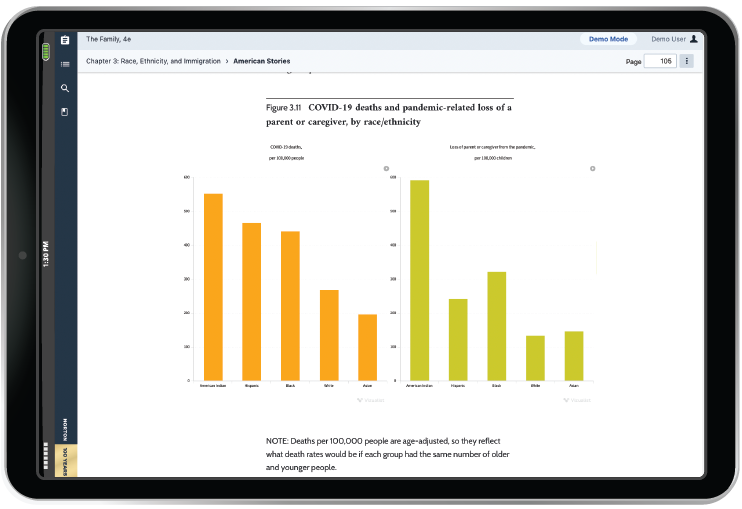Click info icon on COVID-19 deaths chart
Viewport: 742px width, 509px height.
pos(386,169)
